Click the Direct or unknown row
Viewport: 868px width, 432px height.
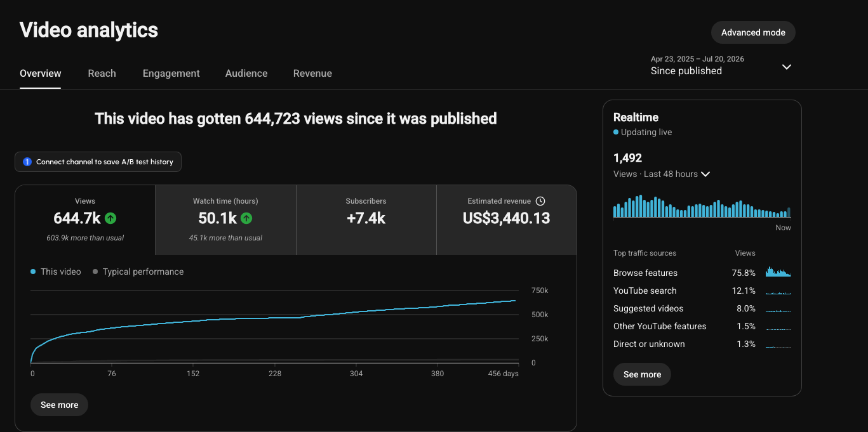[702, 344]
